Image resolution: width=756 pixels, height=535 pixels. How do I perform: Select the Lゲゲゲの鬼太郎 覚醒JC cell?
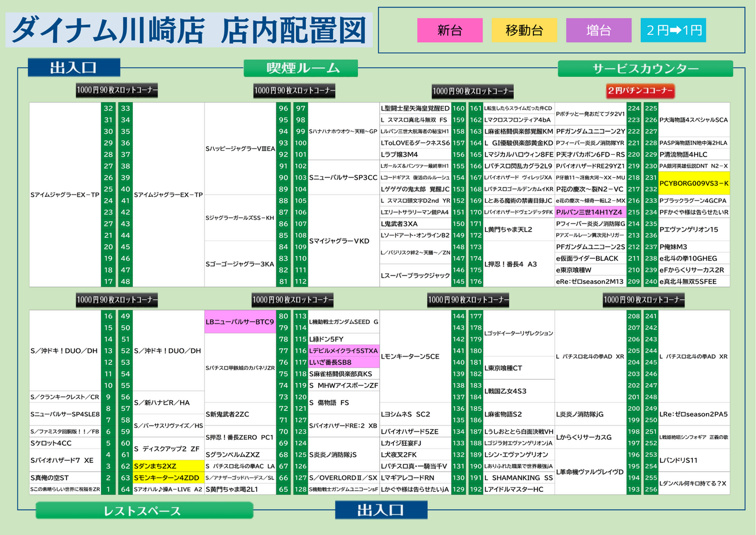(x=415, y=189)
